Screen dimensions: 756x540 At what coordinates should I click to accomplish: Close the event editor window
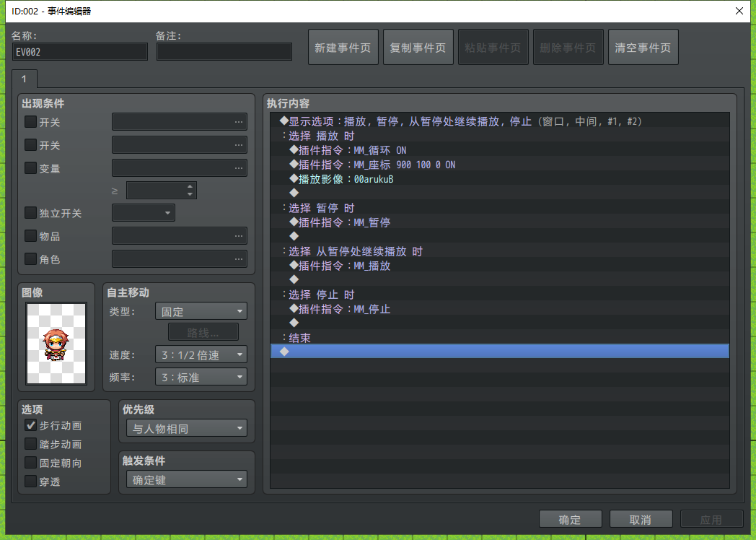[739, 11]
